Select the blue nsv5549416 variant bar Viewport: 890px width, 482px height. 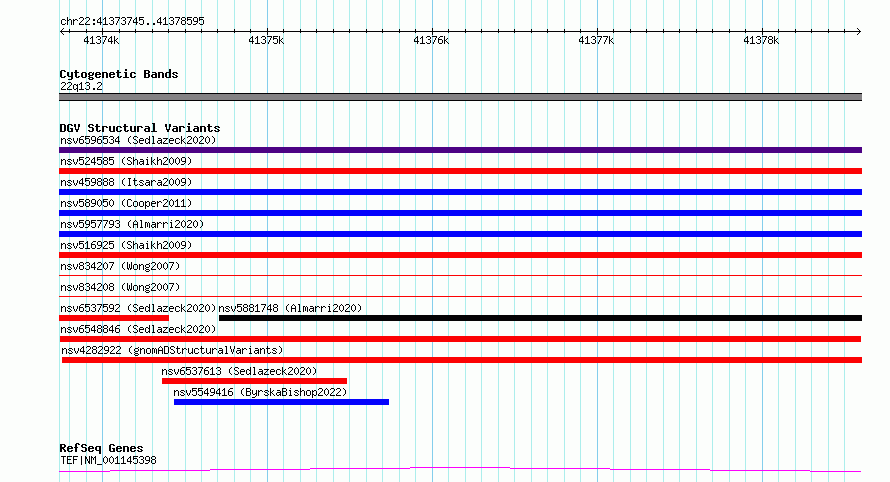pyautogui.click(x=282, y=402)
